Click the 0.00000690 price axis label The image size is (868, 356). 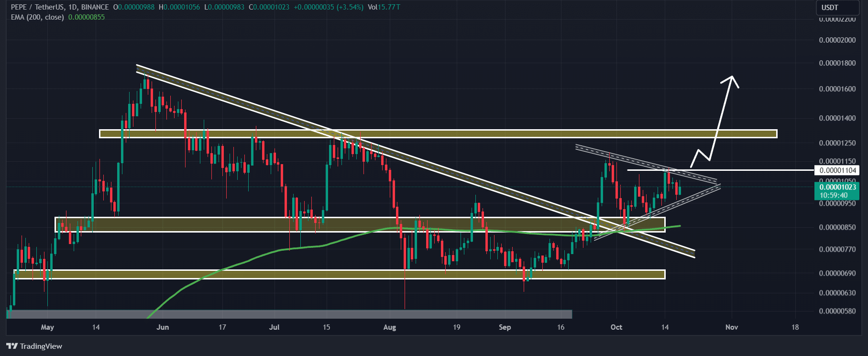(837, 273)
